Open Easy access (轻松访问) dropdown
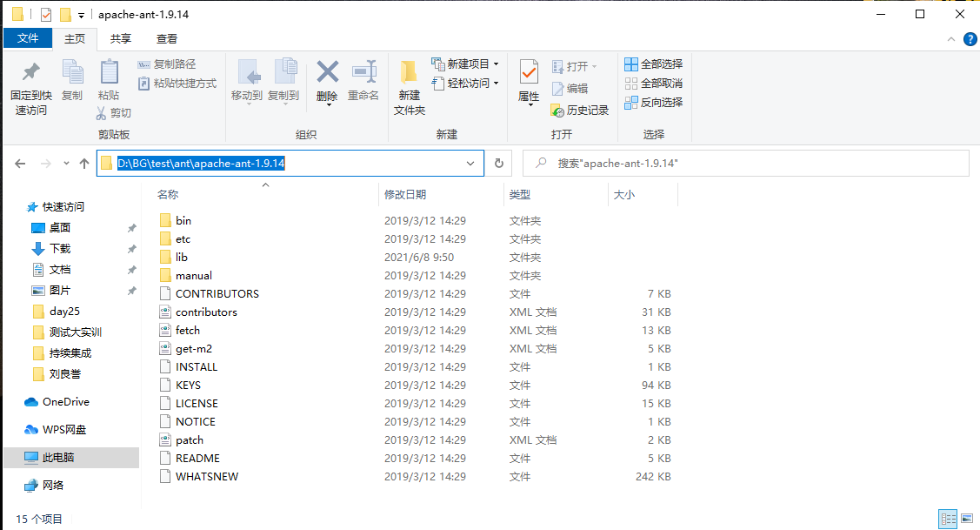Viewport: 980px width, 530px height. (x=465, y=83)
